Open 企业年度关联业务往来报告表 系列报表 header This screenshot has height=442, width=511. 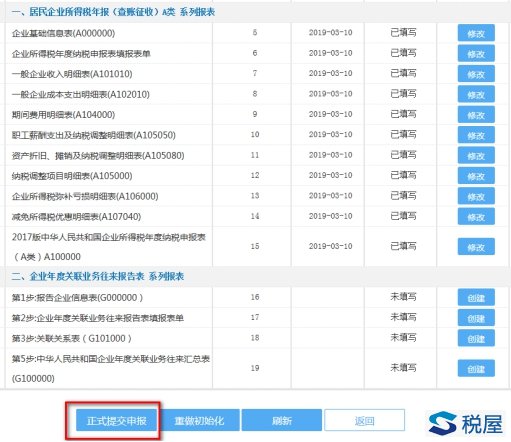tap(98, 276)
